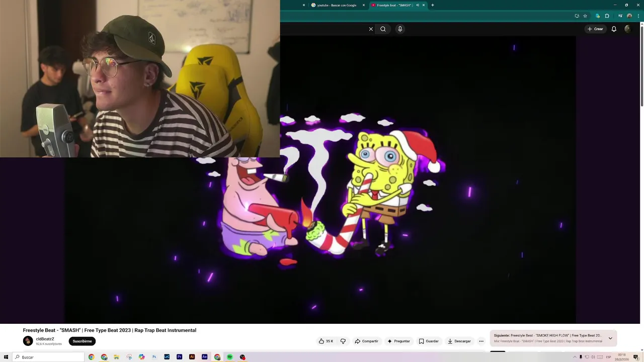Click the page vertical scrollbar
Viewport: 644px width, 362px height.
pyautogui.click(x=641, y=65)
